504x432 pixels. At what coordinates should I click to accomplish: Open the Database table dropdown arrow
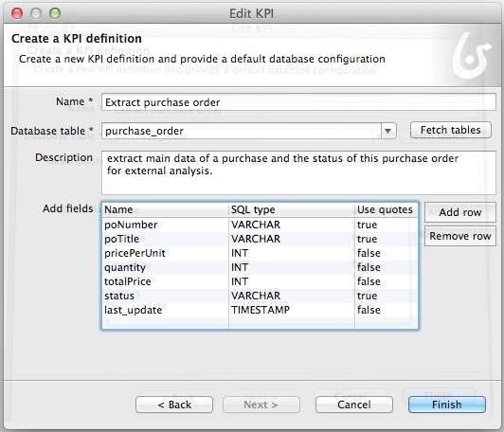pyautogui.click(x=388, y=131)
